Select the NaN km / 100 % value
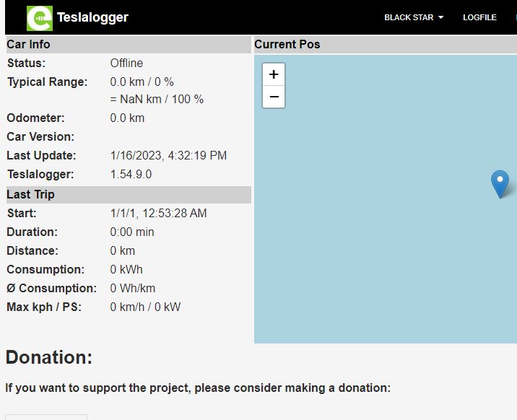The width and height of the screenshot is (517, 420). point(157,99)
